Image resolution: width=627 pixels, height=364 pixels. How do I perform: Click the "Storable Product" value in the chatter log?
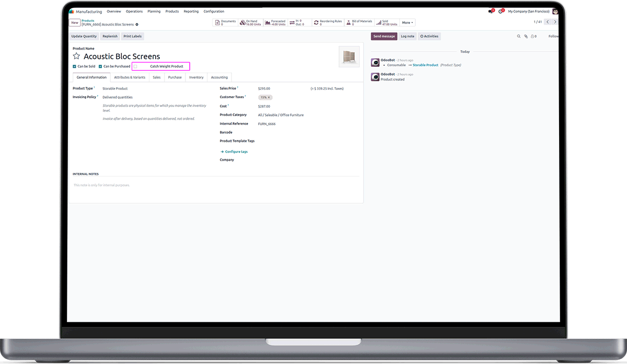point(425,65)
